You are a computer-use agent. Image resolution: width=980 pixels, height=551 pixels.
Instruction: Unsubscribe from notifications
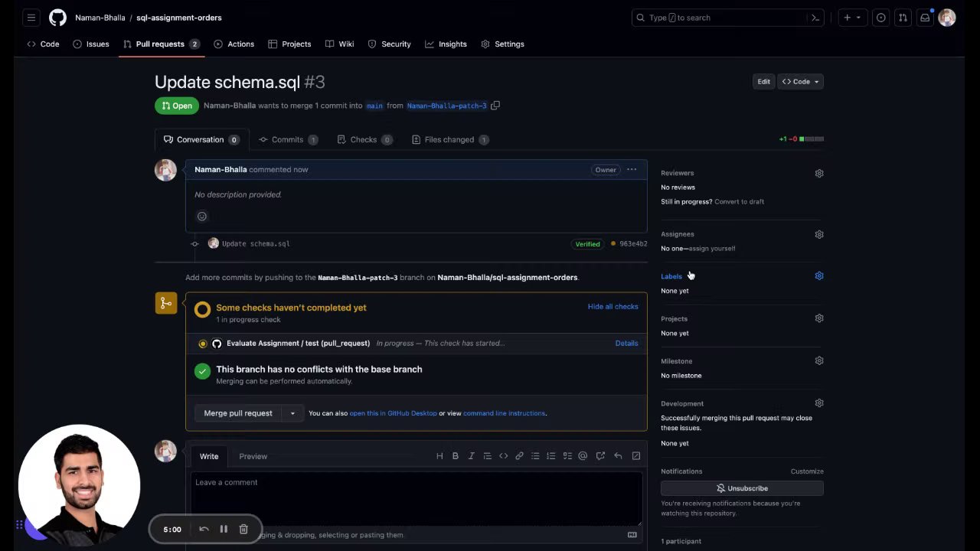coord(742,488)
